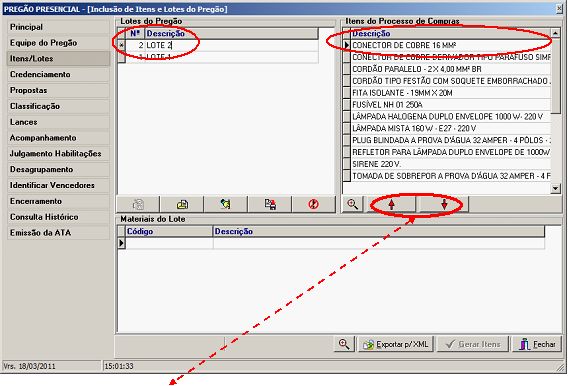Click Código header in Materiais do Lote

pyautogui.click(x=169, y=231)
